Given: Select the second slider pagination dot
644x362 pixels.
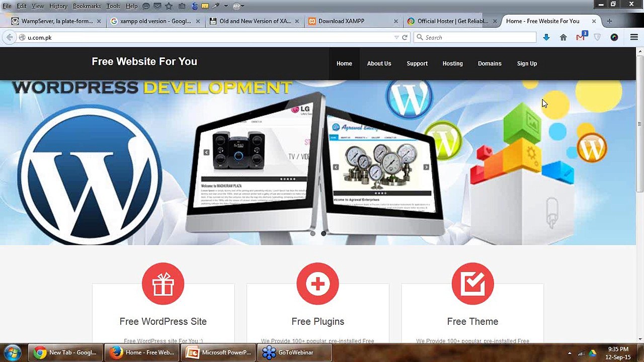Looking at the screenshot, I should point(324,233).
